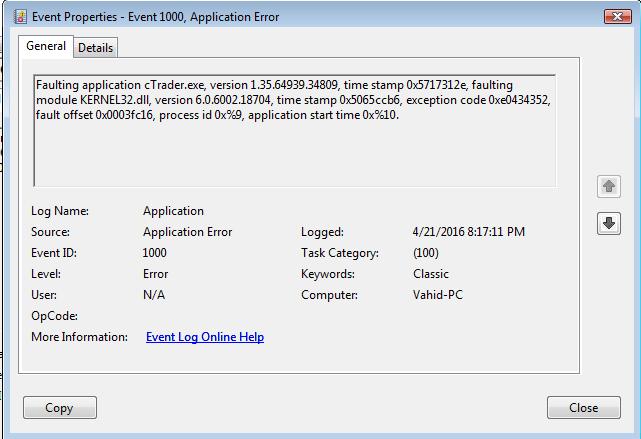Click the Log Name value Application

click(x=173, y=211)
